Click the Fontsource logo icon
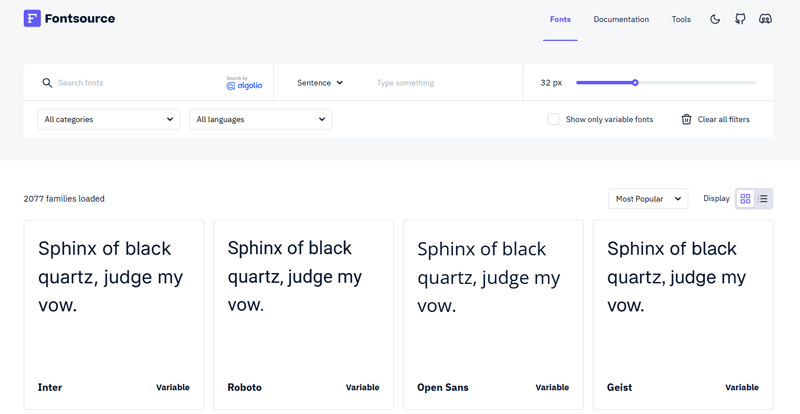Image resolution: width=800 pixels, height=414 pixels. click(32, 19)
